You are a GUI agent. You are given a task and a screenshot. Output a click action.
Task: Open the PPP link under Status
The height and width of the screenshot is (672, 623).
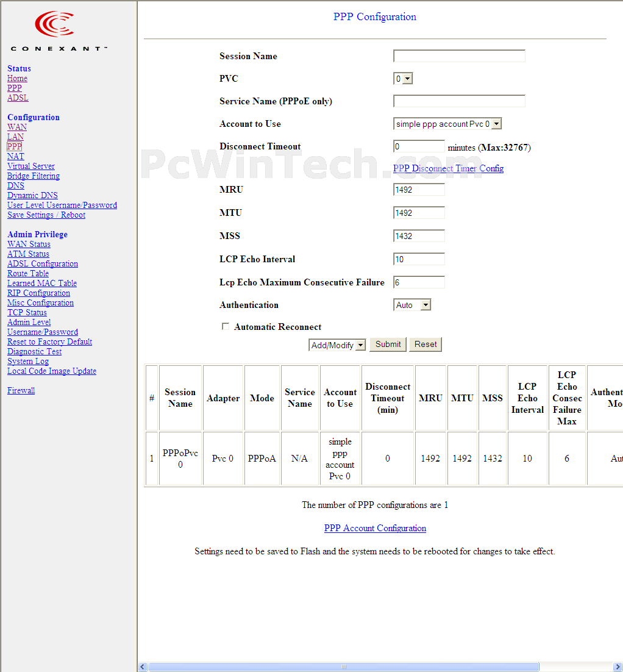pyautogui.click(x=14, y=88)
